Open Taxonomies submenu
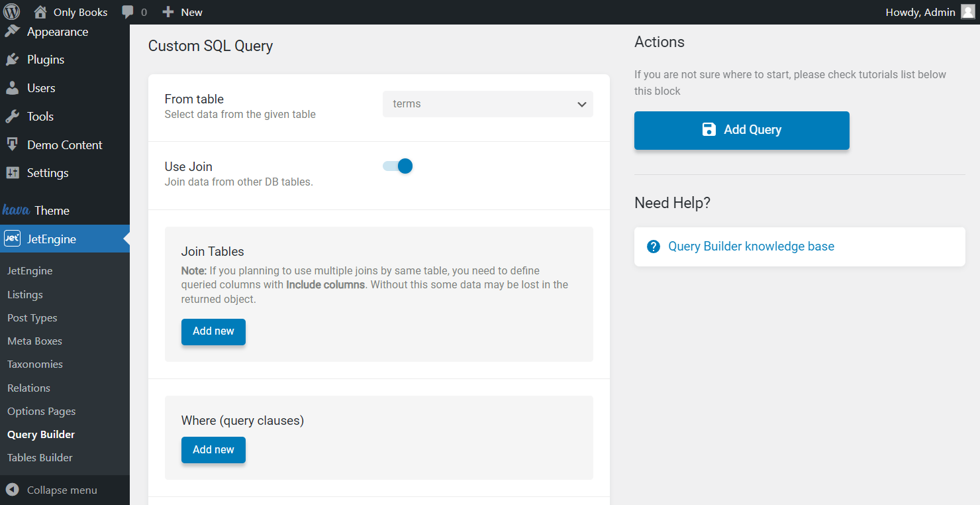The image size is (980, 505). coord(35,365)
